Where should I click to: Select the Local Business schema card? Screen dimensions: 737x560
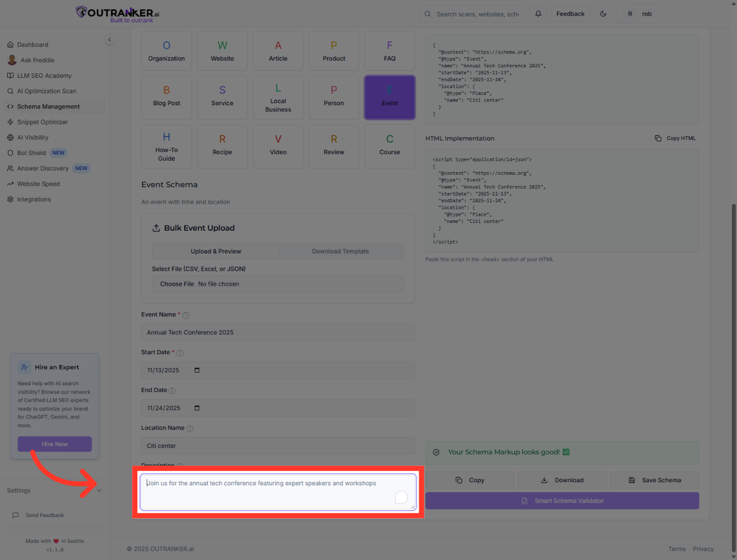278,97
